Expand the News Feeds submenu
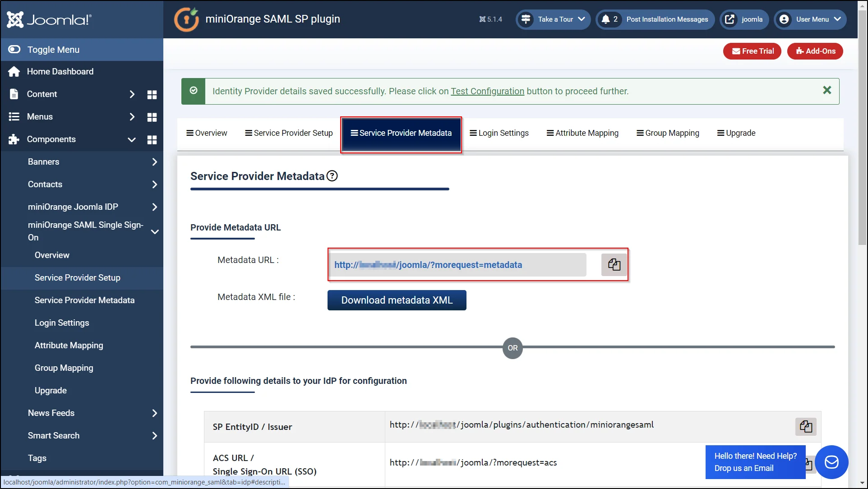Screen dimensions: 868x489 tap(154, 413)
